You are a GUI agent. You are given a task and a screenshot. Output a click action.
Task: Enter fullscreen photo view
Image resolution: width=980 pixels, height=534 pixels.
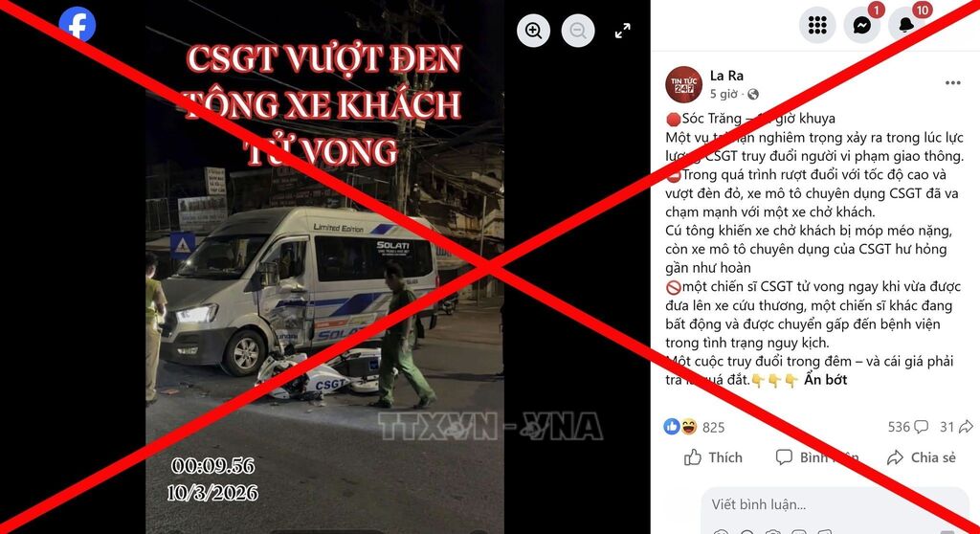click(622, 30)
